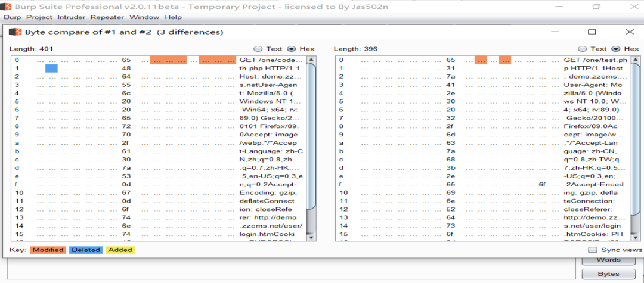Click the Added color key swatch
The width and height of the screenshot is (644, 283).
coord(120,250)
